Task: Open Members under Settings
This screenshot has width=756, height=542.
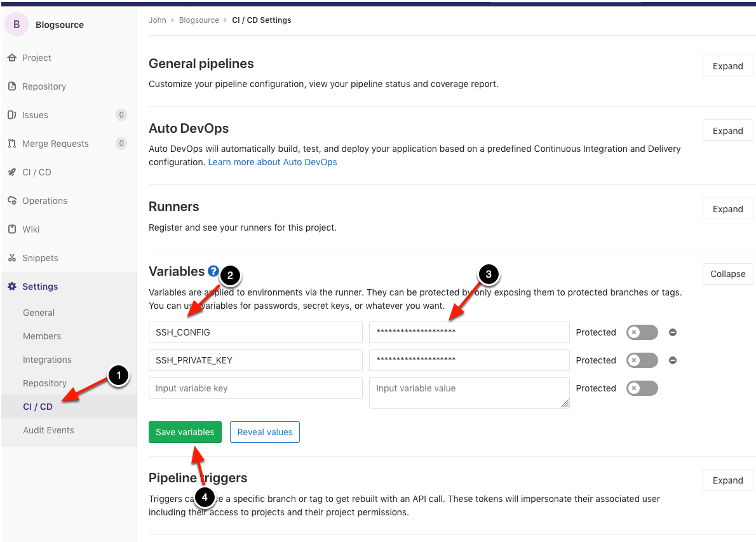Action: click(x=42, y=336)
